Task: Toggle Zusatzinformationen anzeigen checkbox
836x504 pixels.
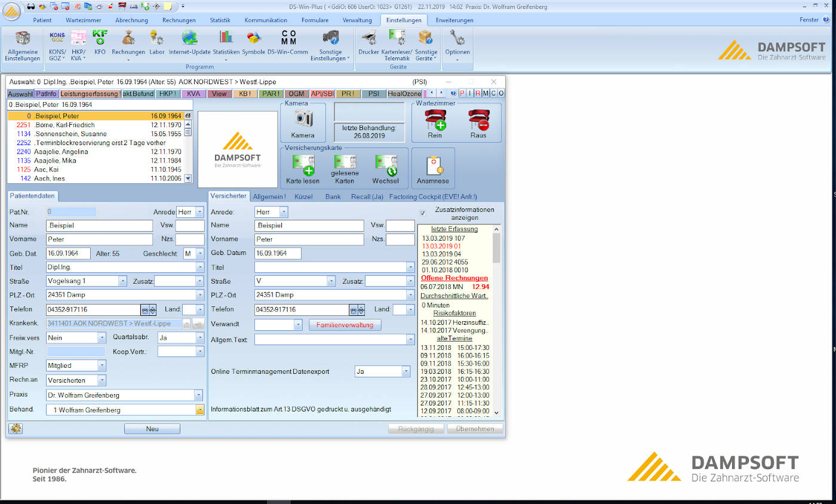Action: (x=423, y=213)
